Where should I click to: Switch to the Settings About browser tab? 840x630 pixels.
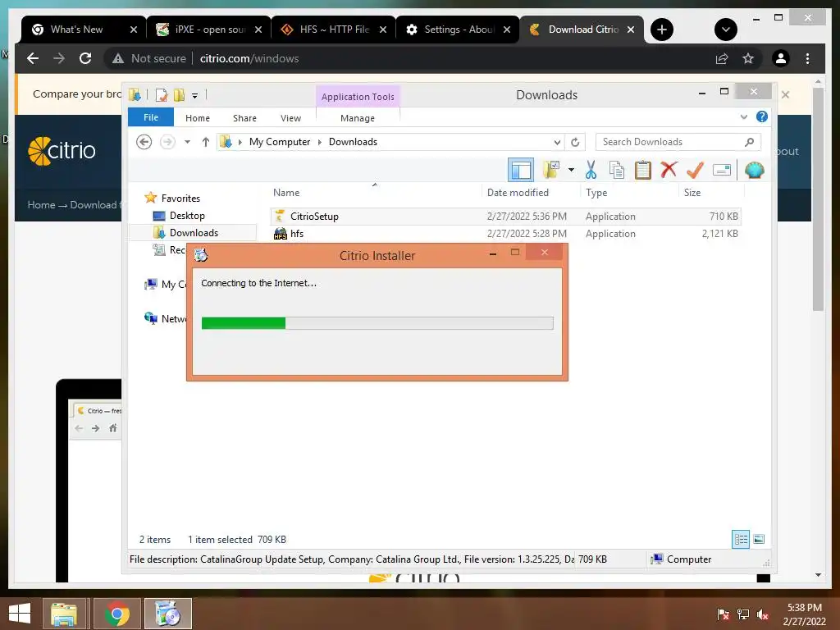point(459,30)
